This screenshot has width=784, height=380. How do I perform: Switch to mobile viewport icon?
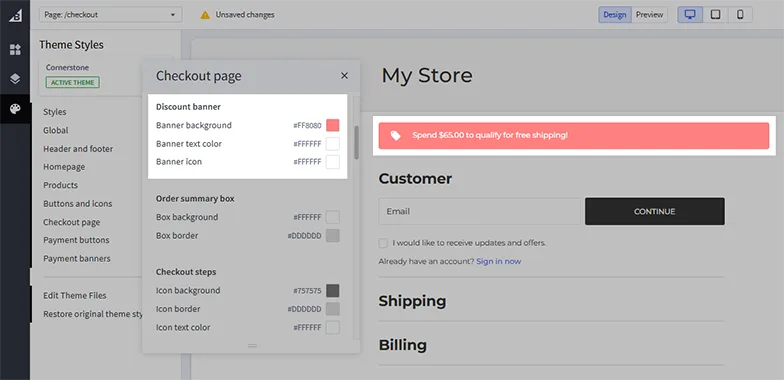click(740, 14)
